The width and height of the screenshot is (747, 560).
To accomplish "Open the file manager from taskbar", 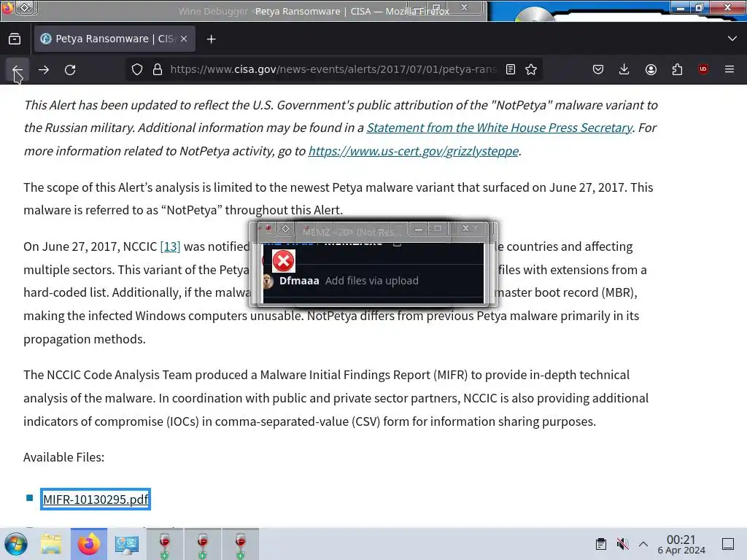I will pos(51,544).
